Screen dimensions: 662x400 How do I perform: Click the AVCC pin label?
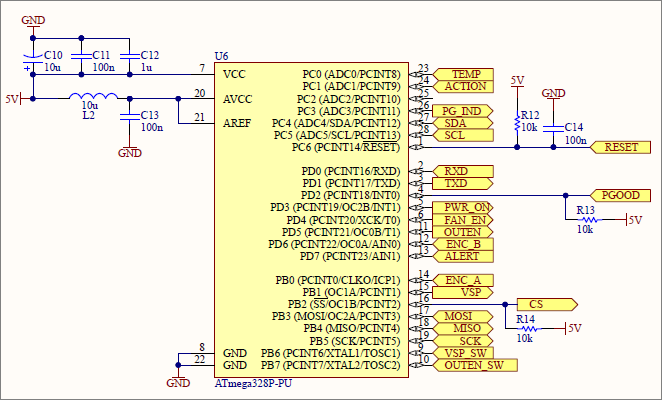[238, 99]
